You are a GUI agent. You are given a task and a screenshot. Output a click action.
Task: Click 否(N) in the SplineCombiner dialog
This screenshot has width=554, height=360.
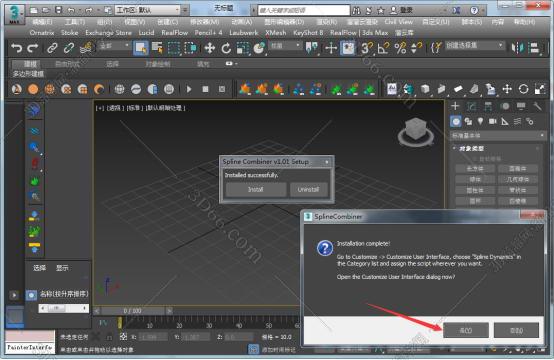click(x=517, y=331)
